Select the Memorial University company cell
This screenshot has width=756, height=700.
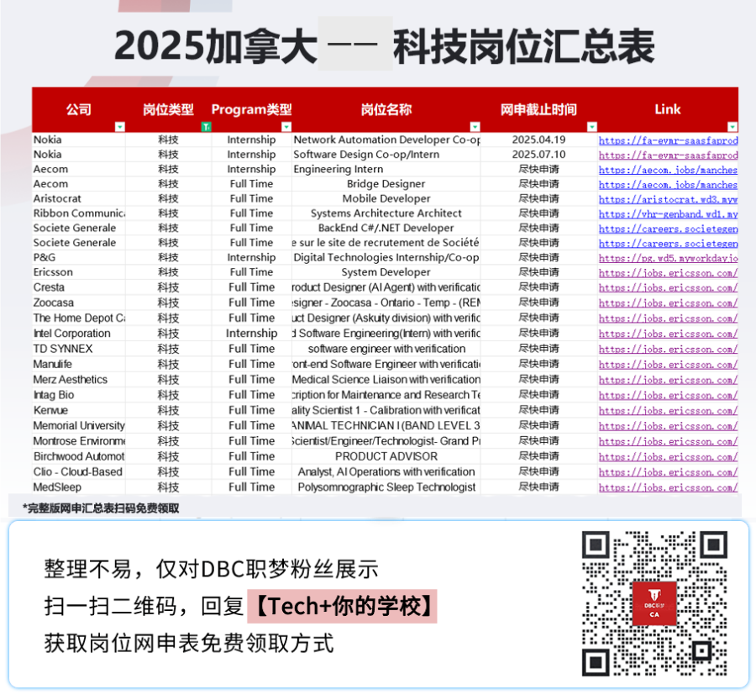click(x=79, y=425)
